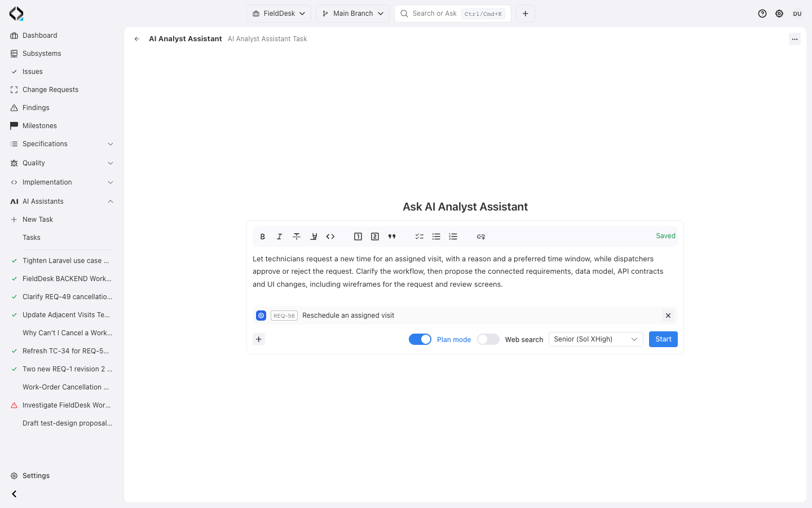
Task: Expand the Specifications section
Action: [x=62, y=144]
